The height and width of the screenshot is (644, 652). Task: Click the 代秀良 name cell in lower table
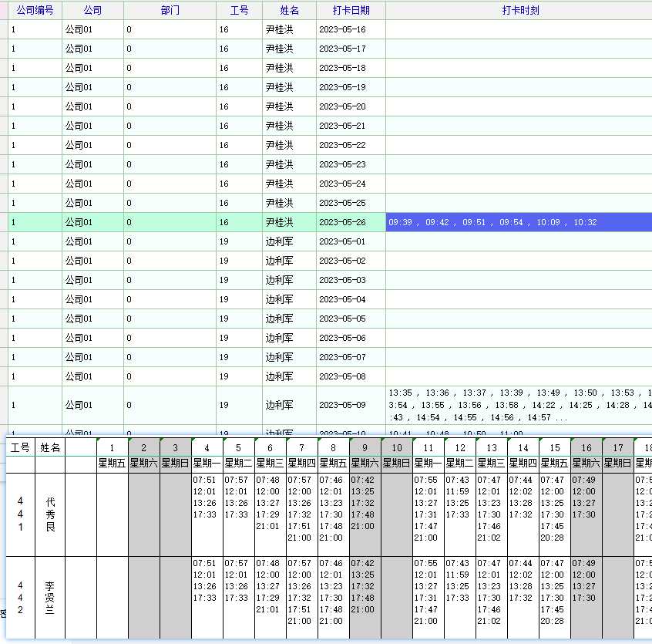click(x=51, y=514)
